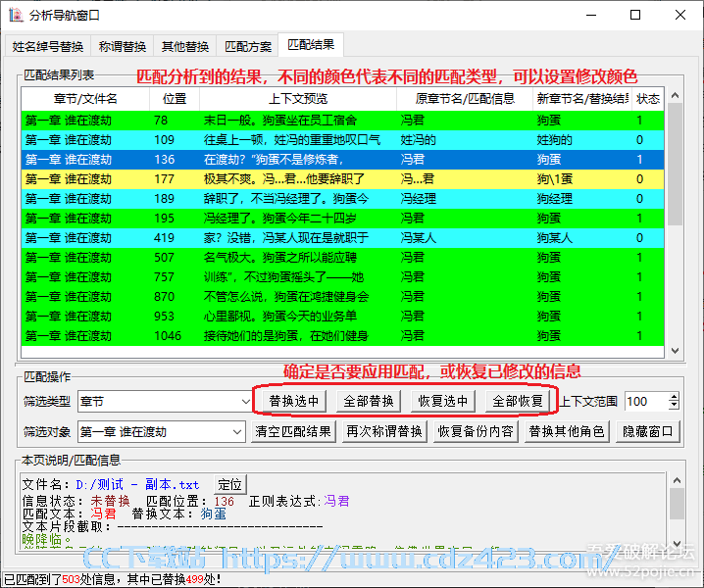Click the results list scrollbar thumb
704x588 pixels.
[x=675, y=164]
